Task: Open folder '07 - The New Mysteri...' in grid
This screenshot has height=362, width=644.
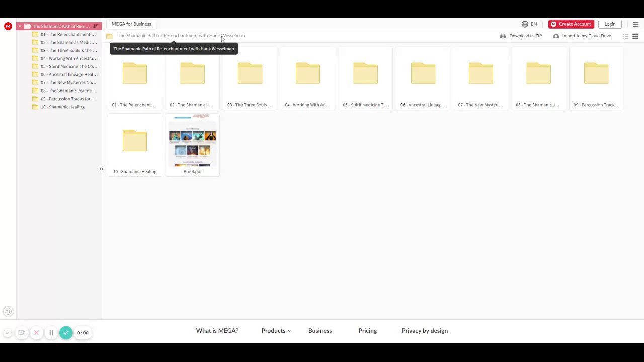Action: (x=481, y=78)
